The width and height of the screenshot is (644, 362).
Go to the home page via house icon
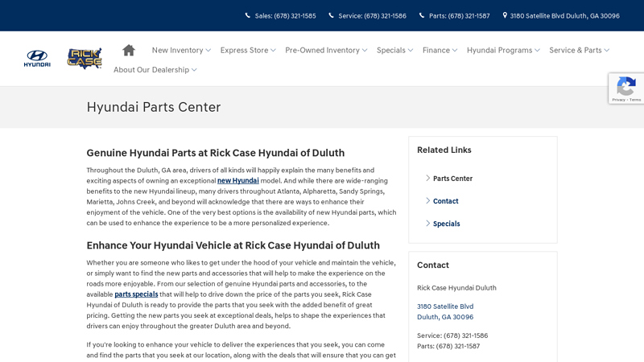(x=129, y=50)
